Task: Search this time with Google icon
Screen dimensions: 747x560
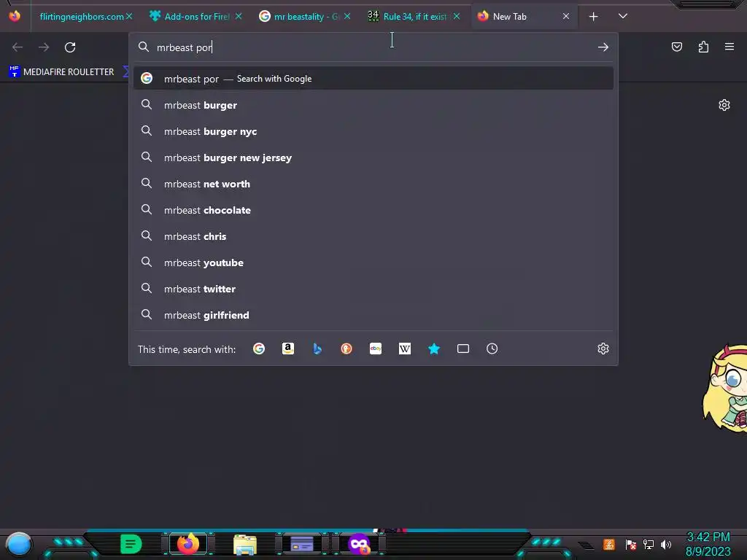Action: click(259, 349)
